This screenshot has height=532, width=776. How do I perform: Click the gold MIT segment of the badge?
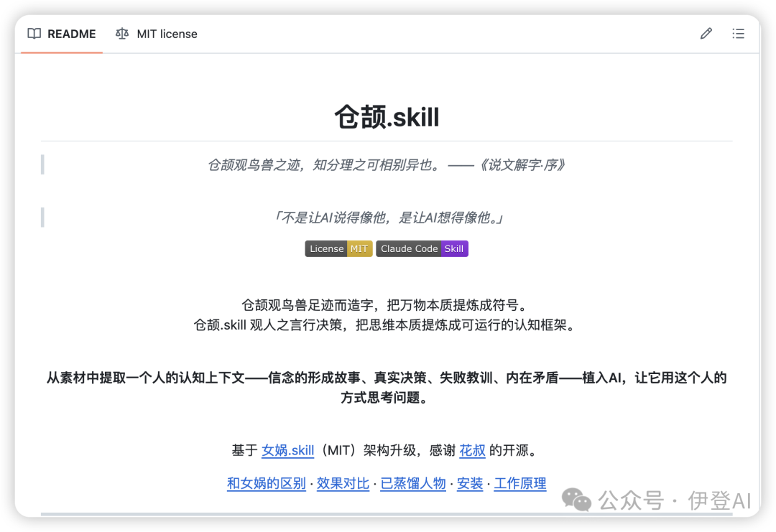point(360,248)
